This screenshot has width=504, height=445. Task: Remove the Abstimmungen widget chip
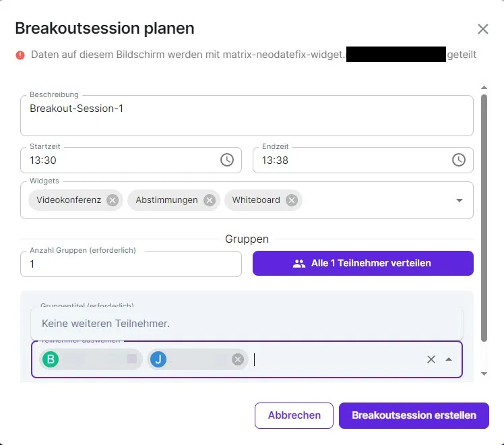click(210, 200)
